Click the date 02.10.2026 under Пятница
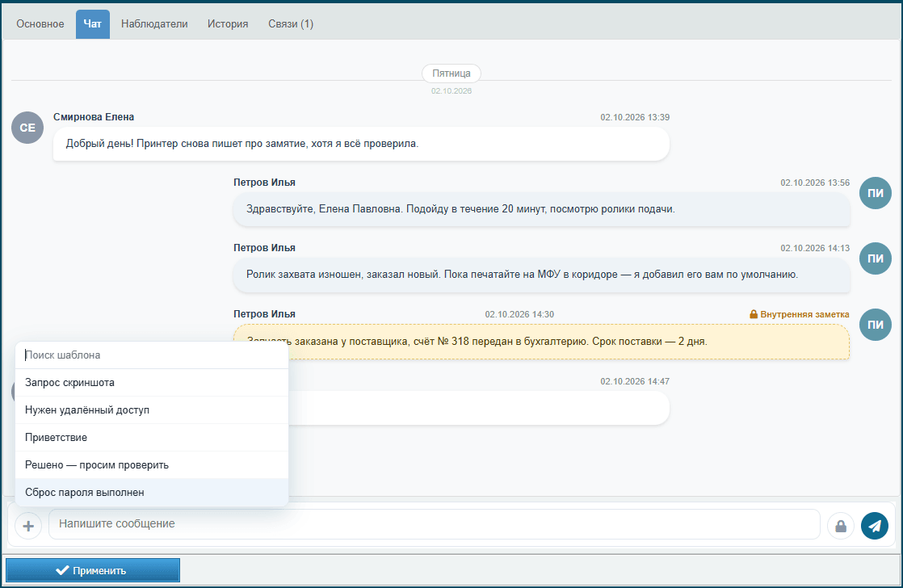The image size is (903, 588). (x=451, y=91)
